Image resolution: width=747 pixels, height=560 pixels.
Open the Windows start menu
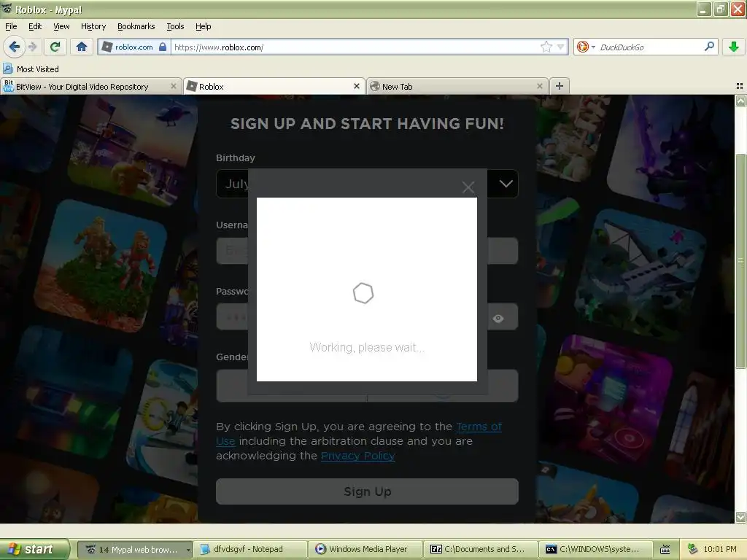pyautogui.click(x=34, y=549)
